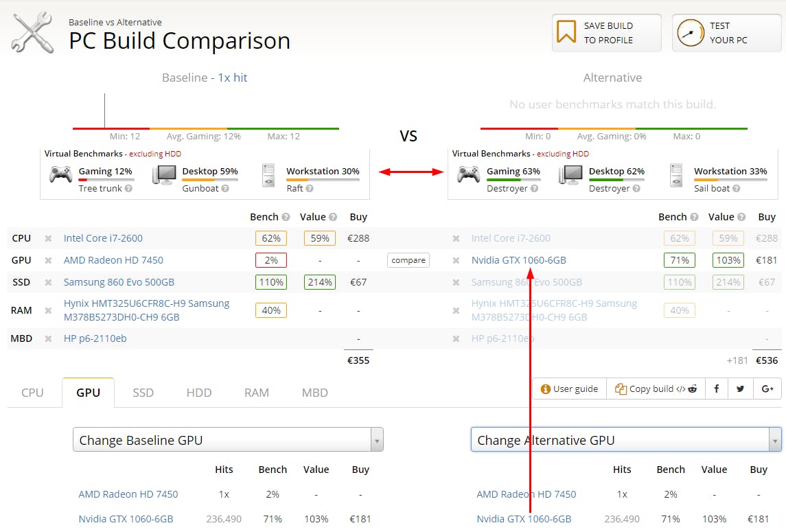Open the HDD tab

(199, 393)
